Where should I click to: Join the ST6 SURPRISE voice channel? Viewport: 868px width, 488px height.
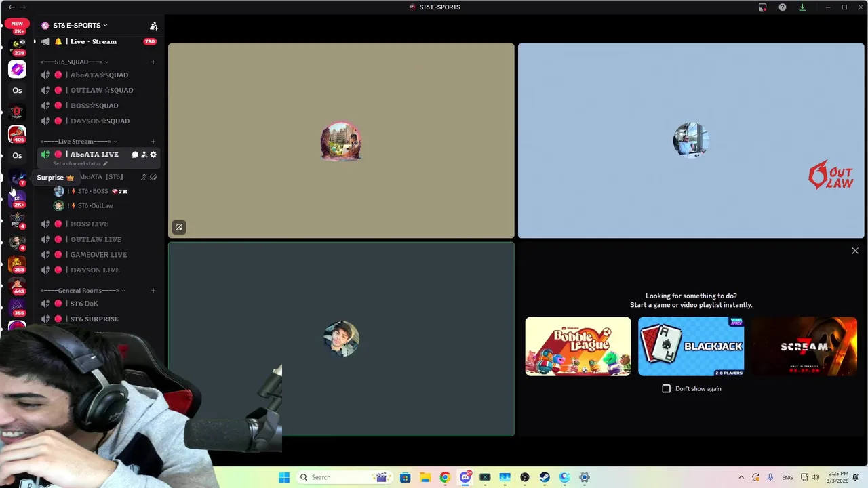[x=98, y=319]
